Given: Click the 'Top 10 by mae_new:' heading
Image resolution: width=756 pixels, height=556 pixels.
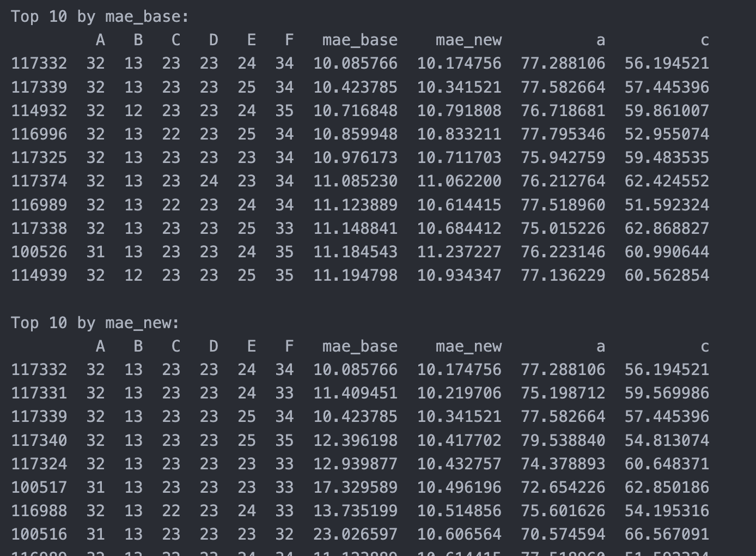Looking at the screenshot, I should click(x=95, y=323).
